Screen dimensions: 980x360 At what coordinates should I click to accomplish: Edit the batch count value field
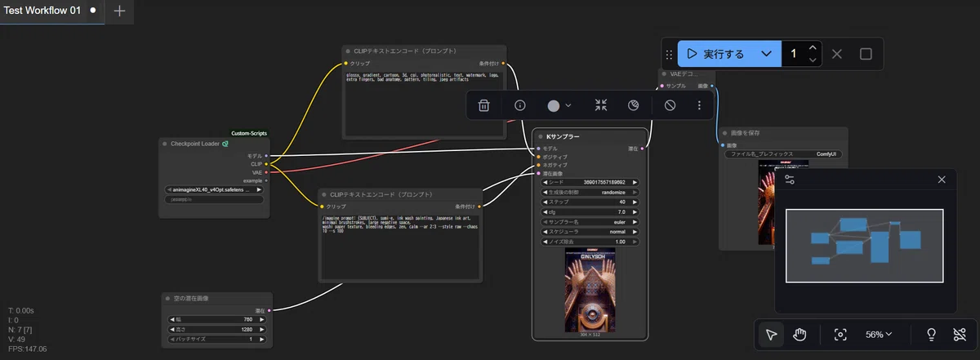click(794, 54)
